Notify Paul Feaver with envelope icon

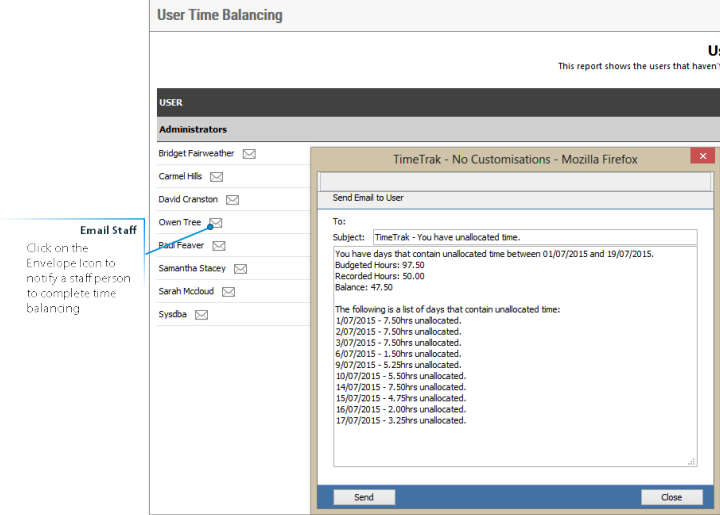coord(219,246)
